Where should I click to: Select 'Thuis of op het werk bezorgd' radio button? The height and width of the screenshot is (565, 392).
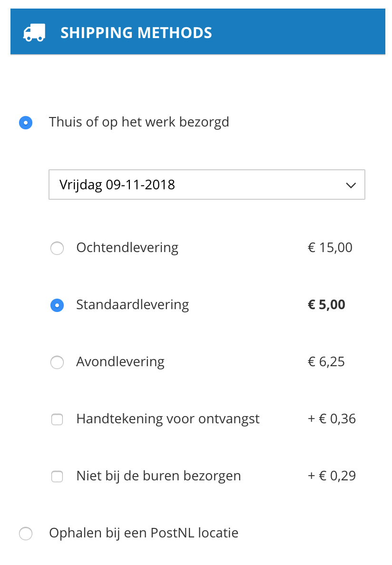(26, 122)
